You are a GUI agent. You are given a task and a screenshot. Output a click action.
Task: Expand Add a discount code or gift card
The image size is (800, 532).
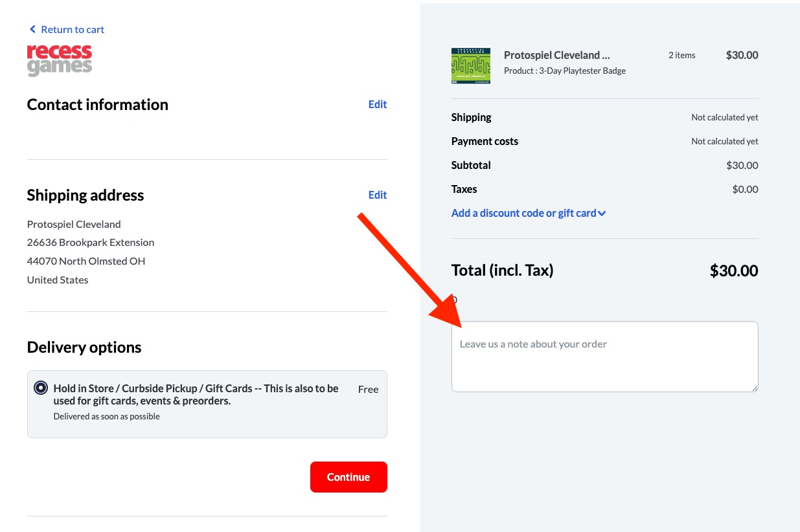[x=523, y=213]
